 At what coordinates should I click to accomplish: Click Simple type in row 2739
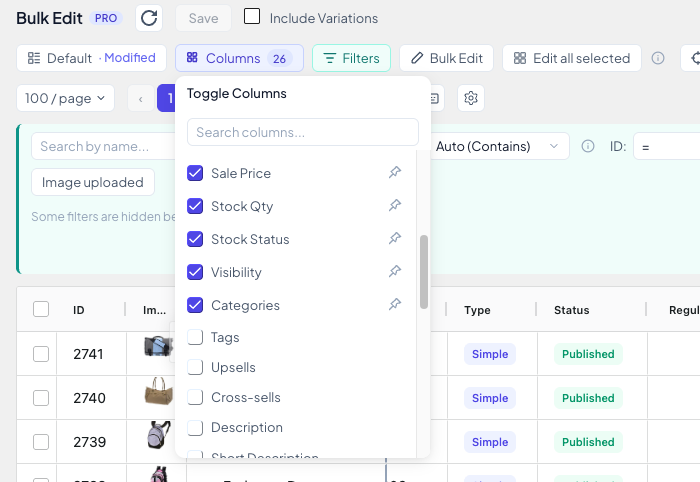click(x=490, y=442)
